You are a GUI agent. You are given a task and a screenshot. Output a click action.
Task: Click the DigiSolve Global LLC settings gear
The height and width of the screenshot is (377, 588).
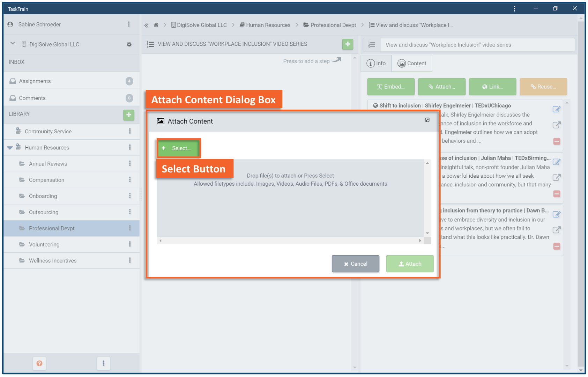coord(129,44)
